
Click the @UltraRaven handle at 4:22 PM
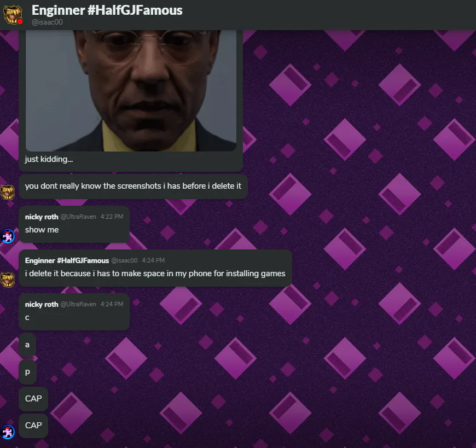(78, 217)
